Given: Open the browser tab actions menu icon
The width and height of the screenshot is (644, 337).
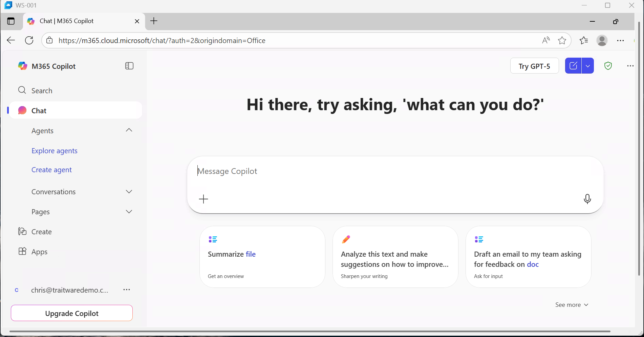Looking at the screenshot, I should (x=11, y=21).
